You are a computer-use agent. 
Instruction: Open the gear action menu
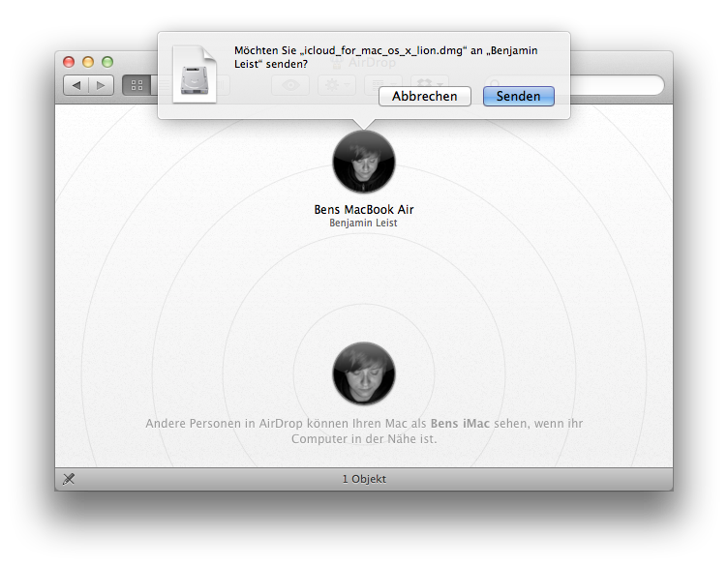click(337, 85)
